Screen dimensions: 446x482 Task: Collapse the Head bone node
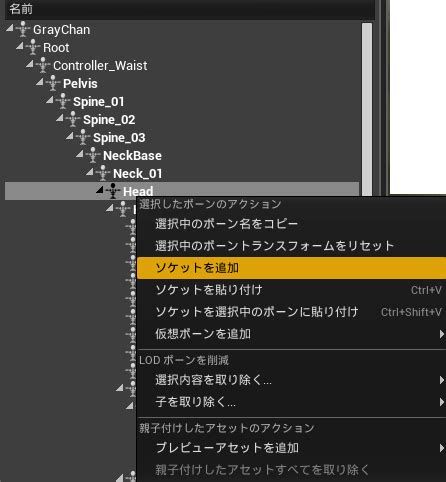[x=100, y=190]
